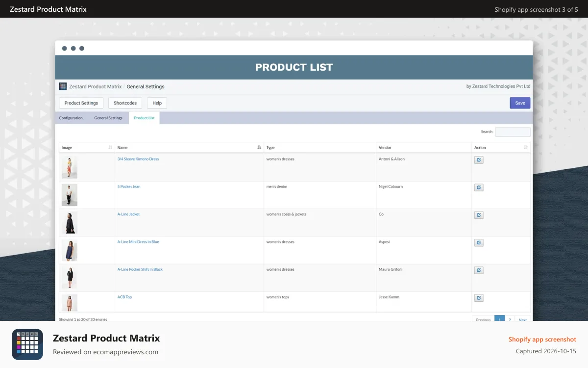588x368 pixels.
Task: Click the women's tops type cell
Action: pos(277,297)
